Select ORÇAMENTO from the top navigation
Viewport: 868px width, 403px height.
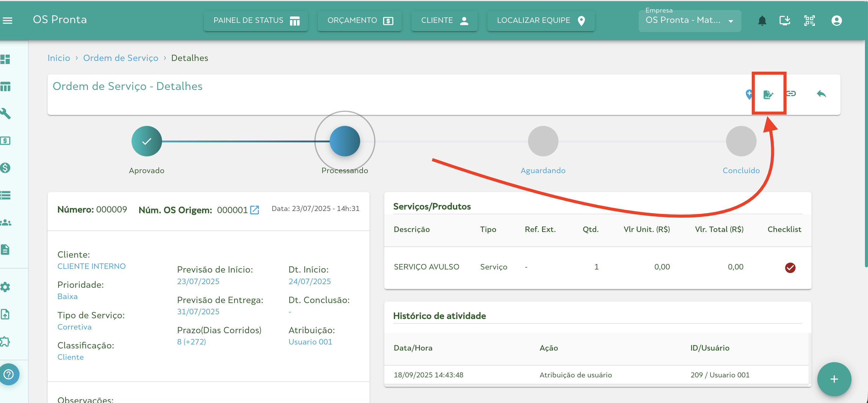pyautogui.click(x=359, y=20)
